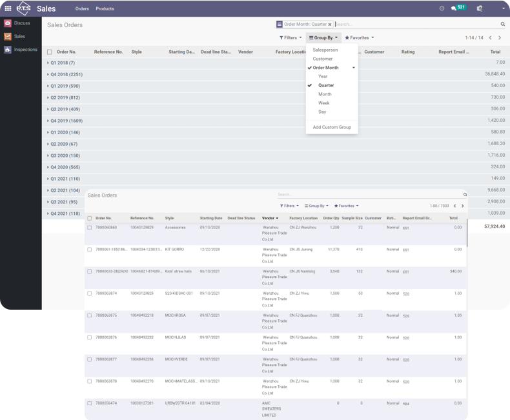Group orders by Month
The height and width of the screenshot is (420, 510).
325,94
